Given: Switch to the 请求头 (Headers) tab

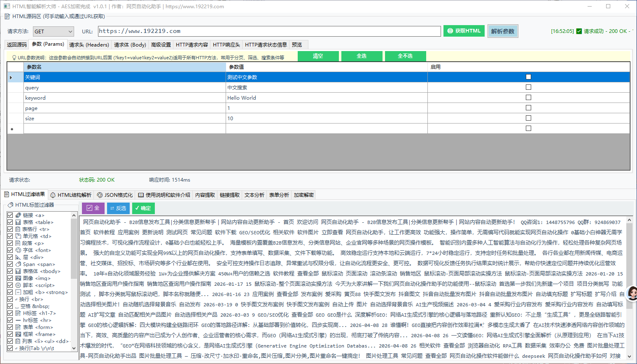Looking at the screenshot, I should click(89, 45).
